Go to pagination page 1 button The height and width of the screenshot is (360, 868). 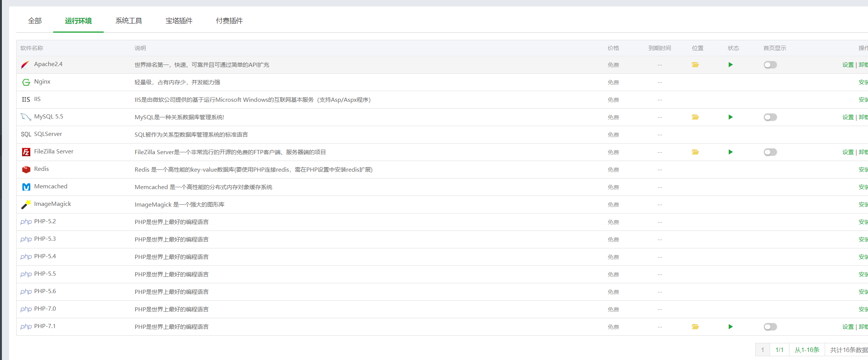click(762, 350)
